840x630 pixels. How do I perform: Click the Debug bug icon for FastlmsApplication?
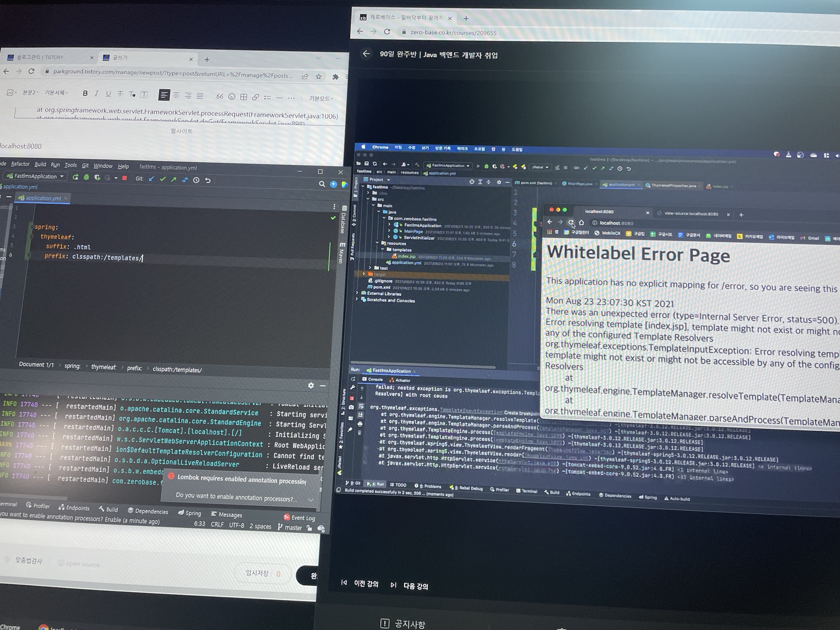pos(87,177)
